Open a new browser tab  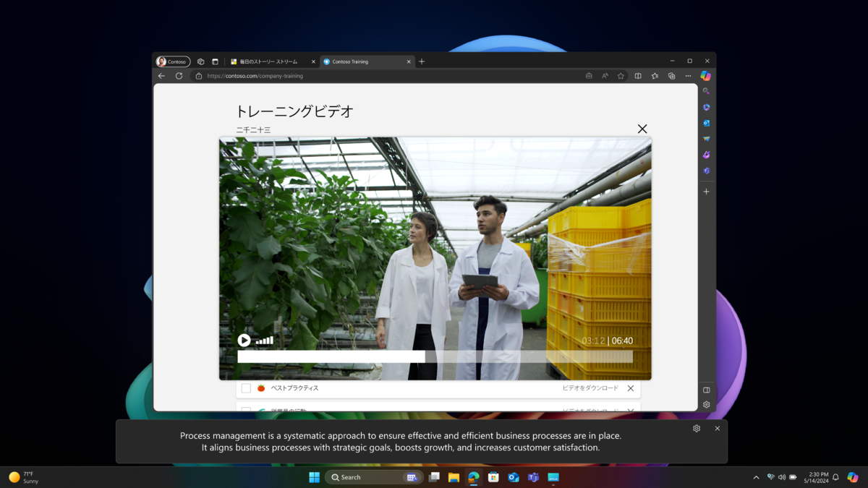coord(422,61)
